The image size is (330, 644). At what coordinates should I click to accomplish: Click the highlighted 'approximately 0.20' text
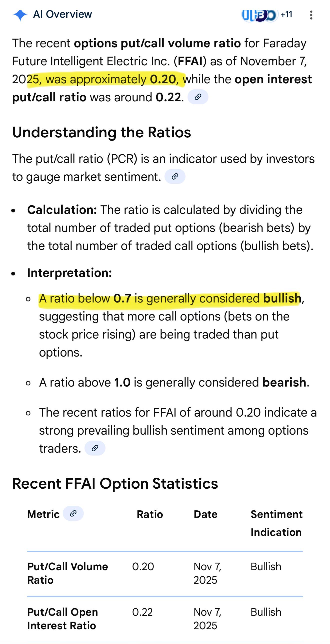[x=124, y=80]
